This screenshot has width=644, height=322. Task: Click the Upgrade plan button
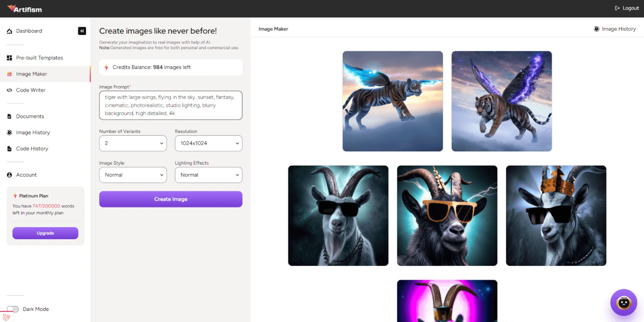coord(45,233)
